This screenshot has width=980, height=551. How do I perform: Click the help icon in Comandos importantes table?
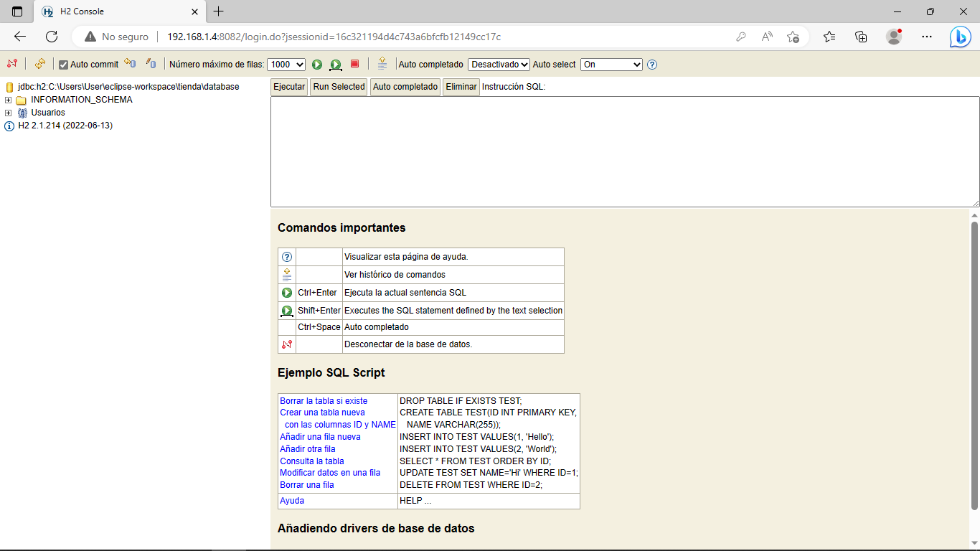click(x=287, y=257)
